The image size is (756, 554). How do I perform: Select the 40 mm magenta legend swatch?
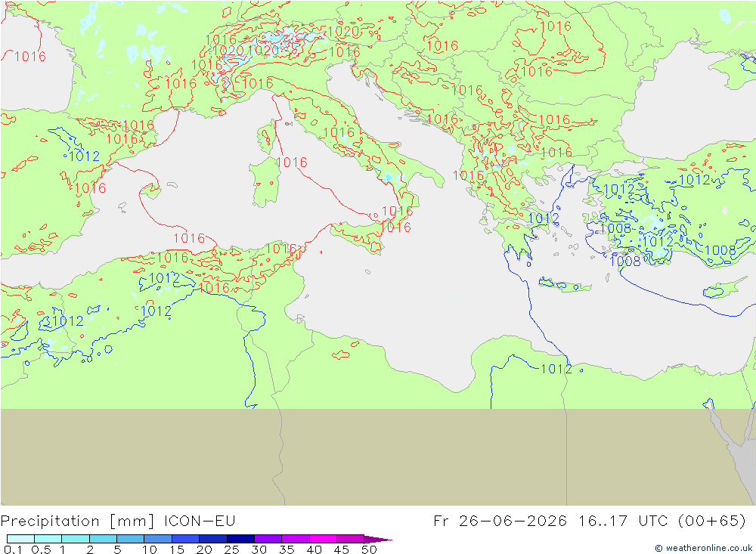tap(323, 539)
